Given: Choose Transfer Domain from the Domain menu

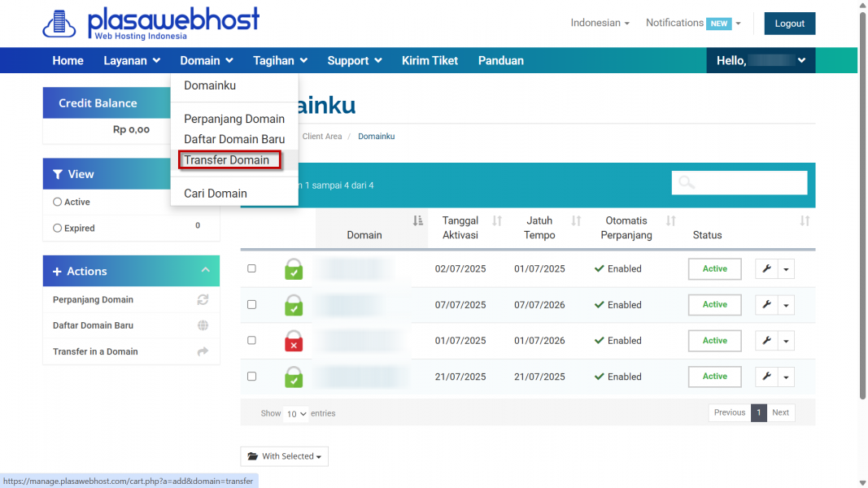Looking at the screenshot, I should pyautogui.click(x=227, y=160).
